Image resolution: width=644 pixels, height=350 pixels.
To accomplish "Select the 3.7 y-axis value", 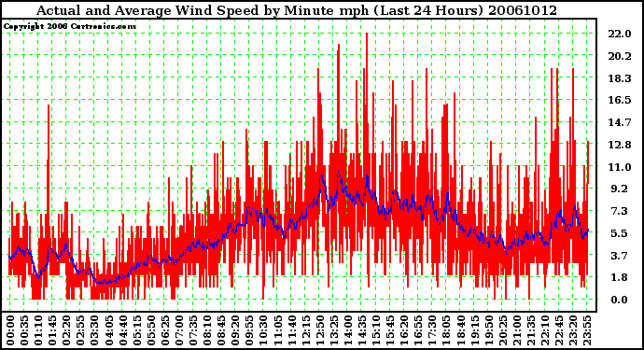I will [620, 256].
